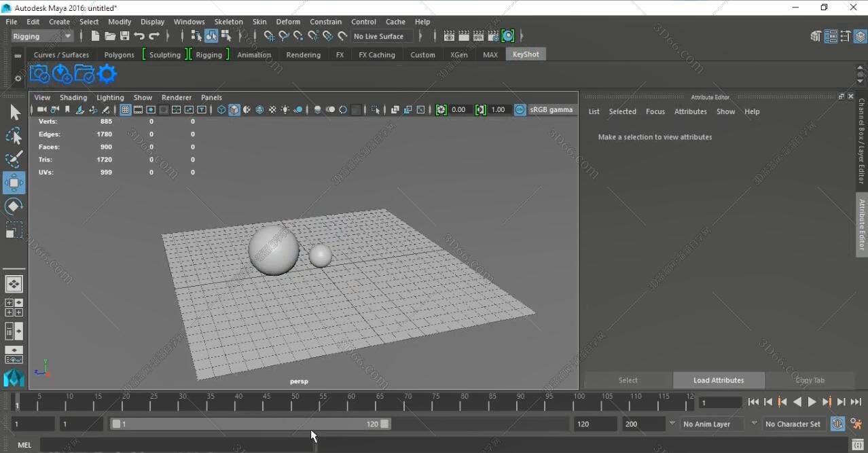Activate the Lasso select tool
The height and width of the screenshot is (453, 868).
coord(14,136)
